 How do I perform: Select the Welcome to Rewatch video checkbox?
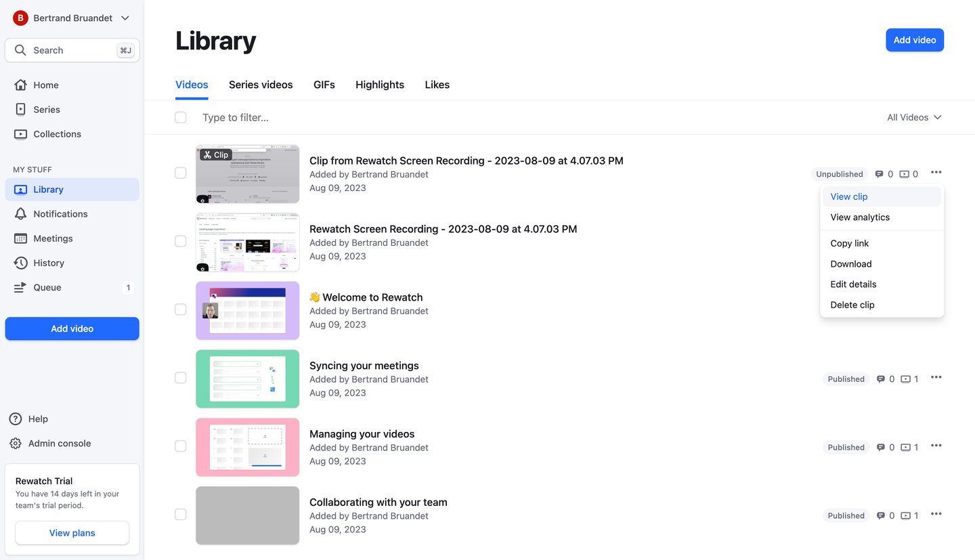[x=181, y=309]
